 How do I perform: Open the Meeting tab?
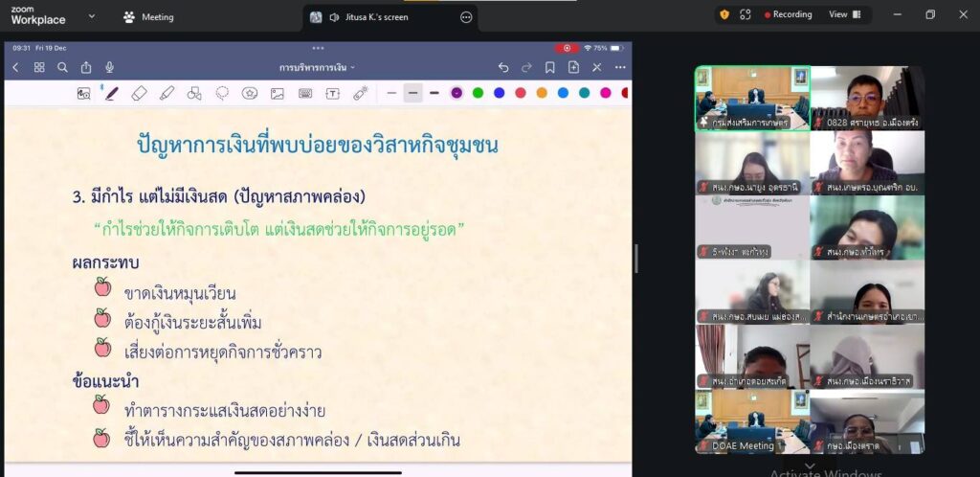click(x=149, y=17)
